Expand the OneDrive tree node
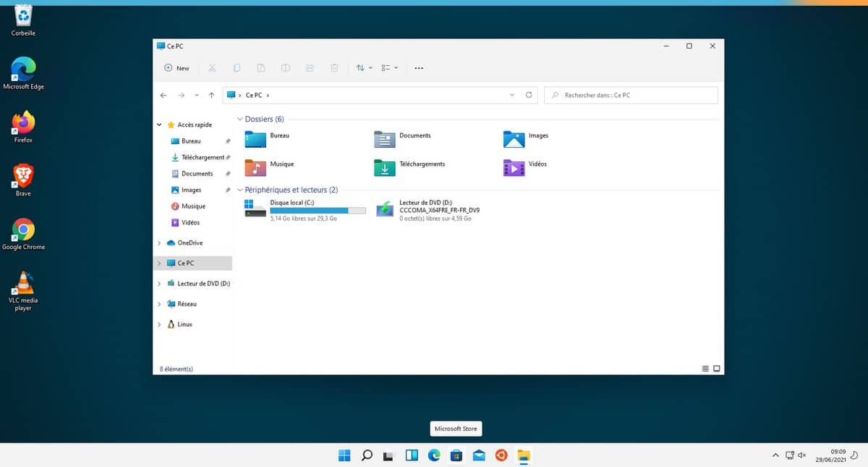The image size is (868, 467). click(159, 243)
